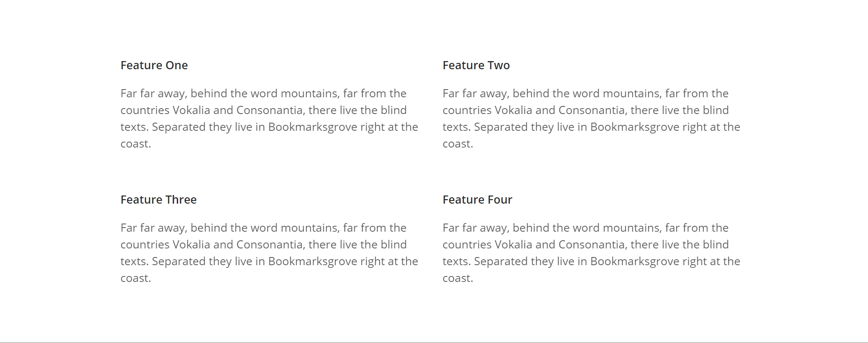Click the paragraph under Feature Two
The height and width of the screenshot is (343, 868).
point(591,119)
